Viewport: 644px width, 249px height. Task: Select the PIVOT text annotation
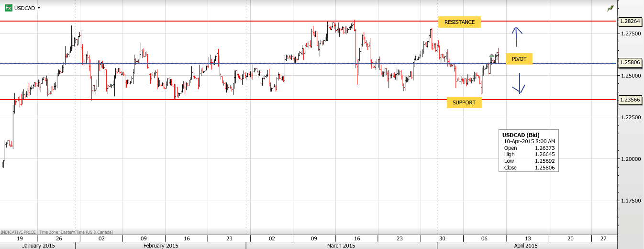click(x=519, y=59)
